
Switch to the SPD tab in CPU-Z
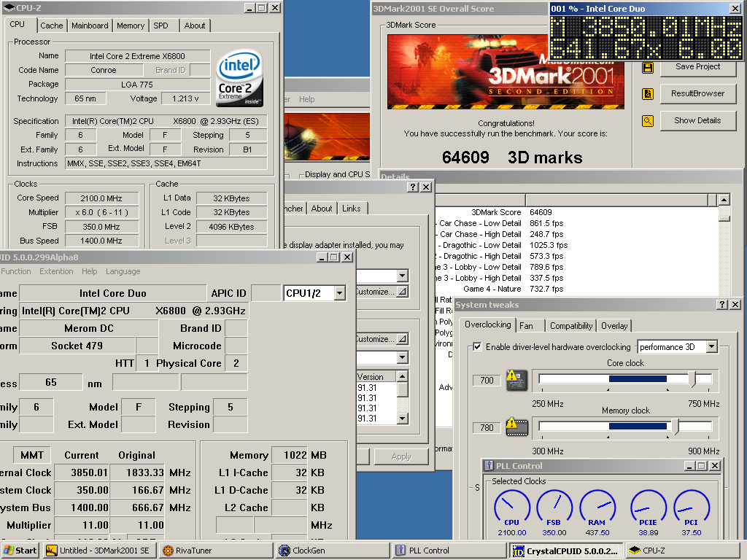[161, 26]
